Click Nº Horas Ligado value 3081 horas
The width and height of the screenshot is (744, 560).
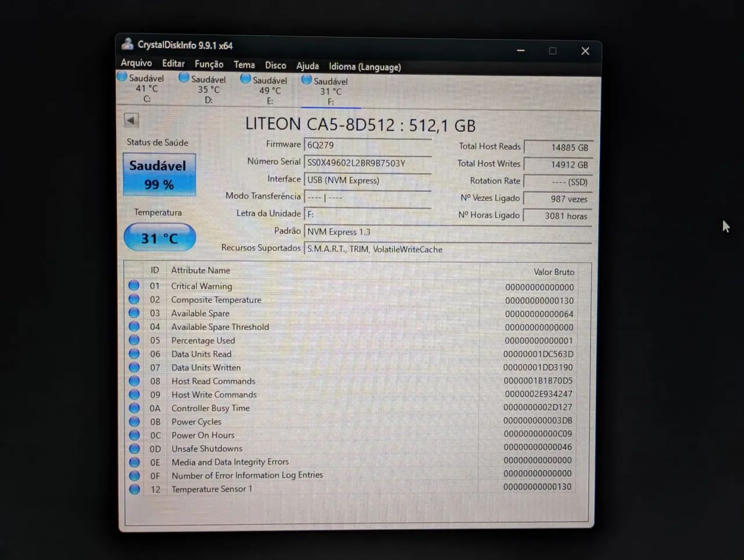point(558,216)
